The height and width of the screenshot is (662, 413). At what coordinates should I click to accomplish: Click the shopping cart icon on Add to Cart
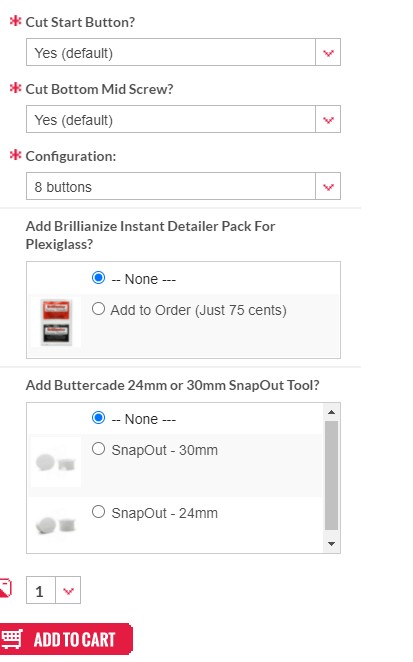click(11, 639)
